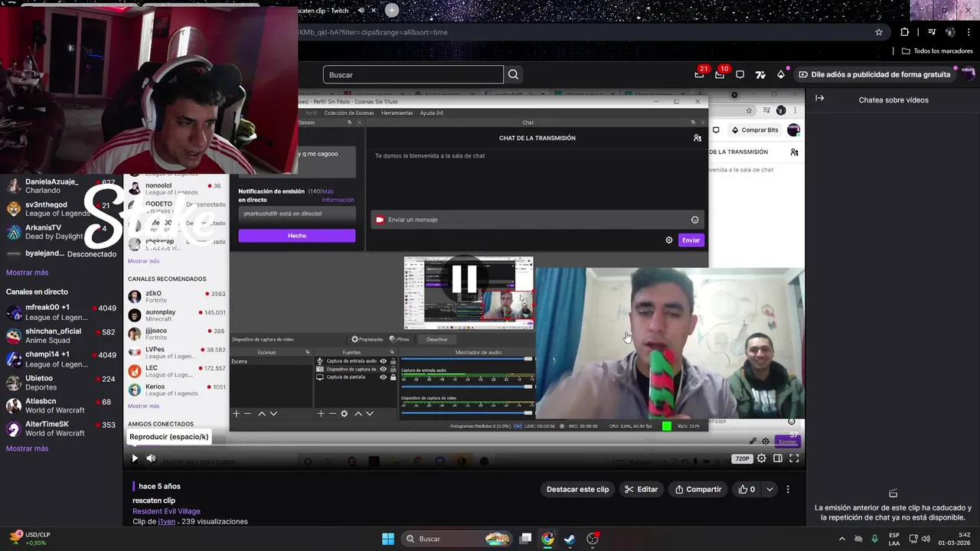
Task: Open the Chrome extensions puzzle icon
Action: tap(904, 32)
